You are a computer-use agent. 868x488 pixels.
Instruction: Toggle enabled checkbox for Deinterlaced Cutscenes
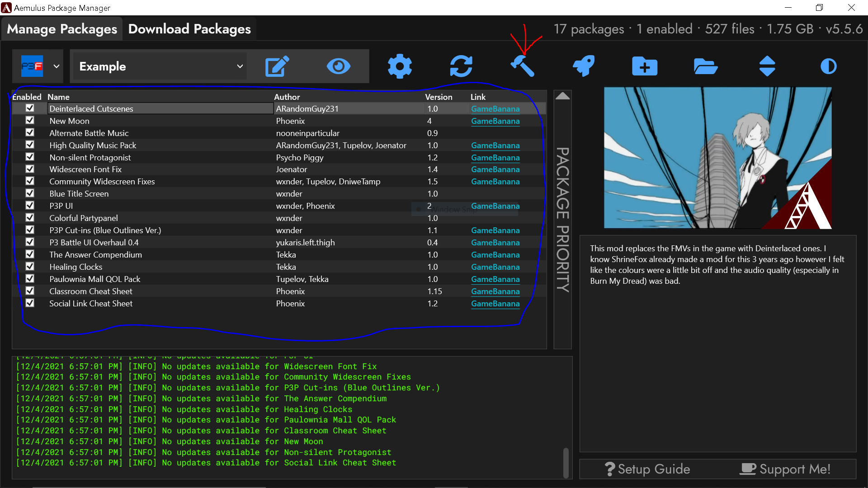[29, 108]
